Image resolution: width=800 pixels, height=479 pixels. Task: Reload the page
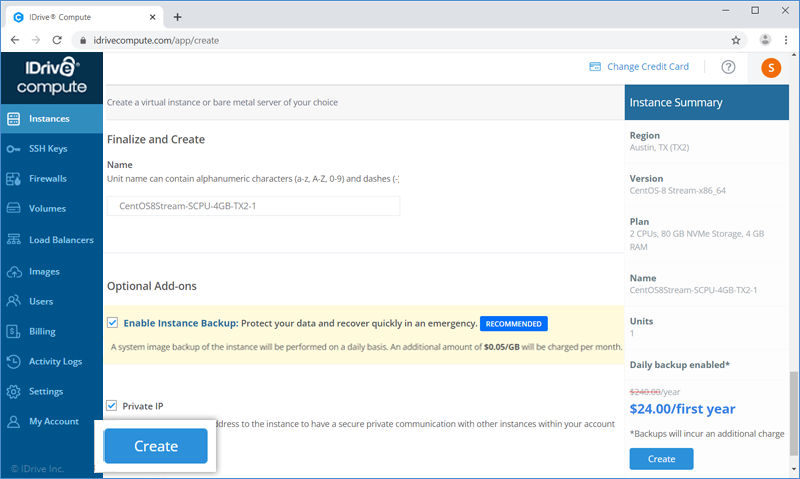pyautogui.click(x=57, y=40)
